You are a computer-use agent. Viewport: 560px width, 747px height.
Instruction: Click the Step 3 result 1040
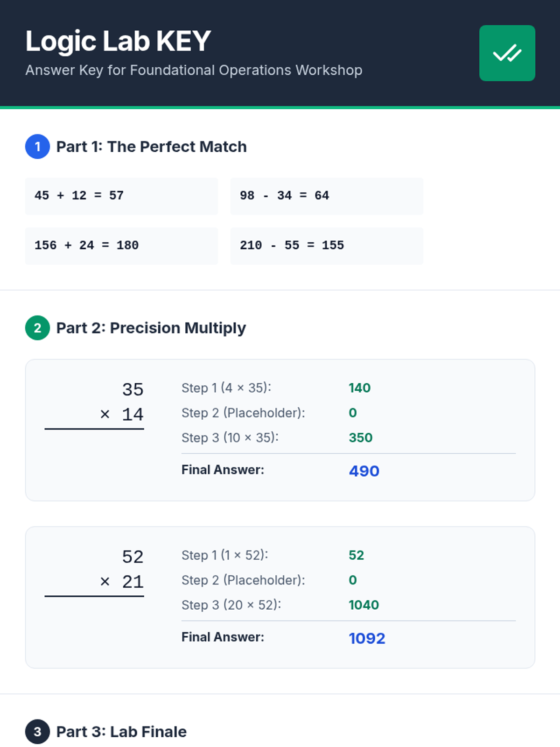[364, 605]
